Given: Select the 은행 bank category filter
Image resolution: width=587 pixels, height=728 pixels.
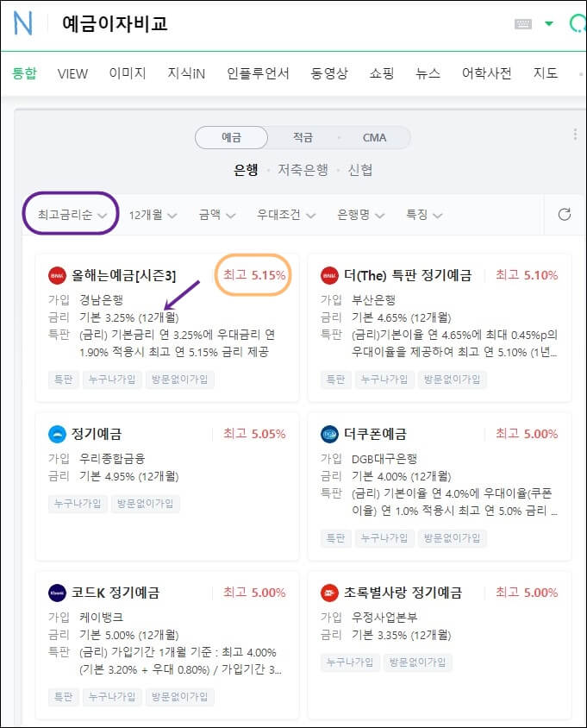Looking at the screenshot, I should click(247, 169).
